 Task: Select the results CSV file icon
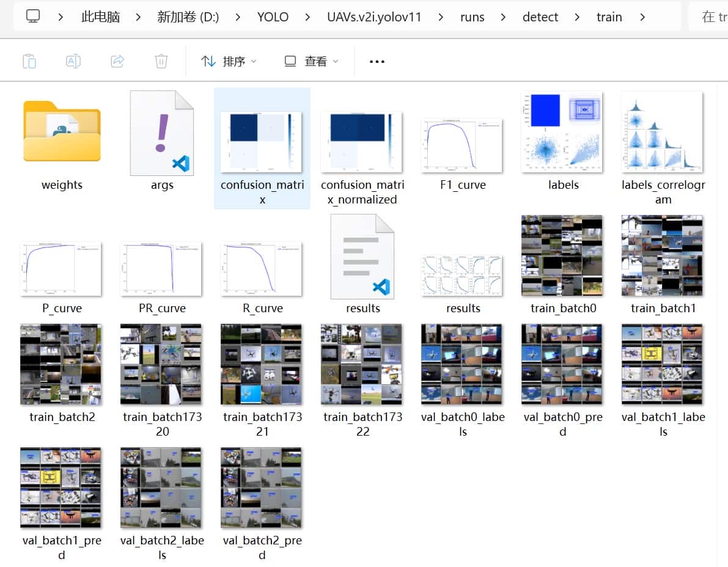(362, 257)
